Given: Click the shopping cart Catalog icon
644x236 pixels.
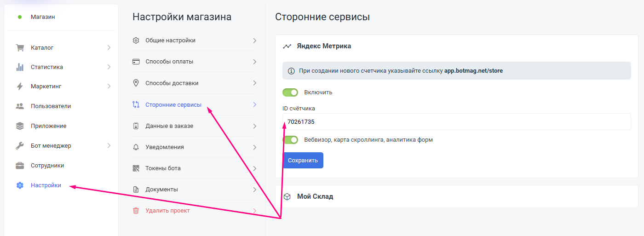Looking at the screenshot, I should point(20,47).
